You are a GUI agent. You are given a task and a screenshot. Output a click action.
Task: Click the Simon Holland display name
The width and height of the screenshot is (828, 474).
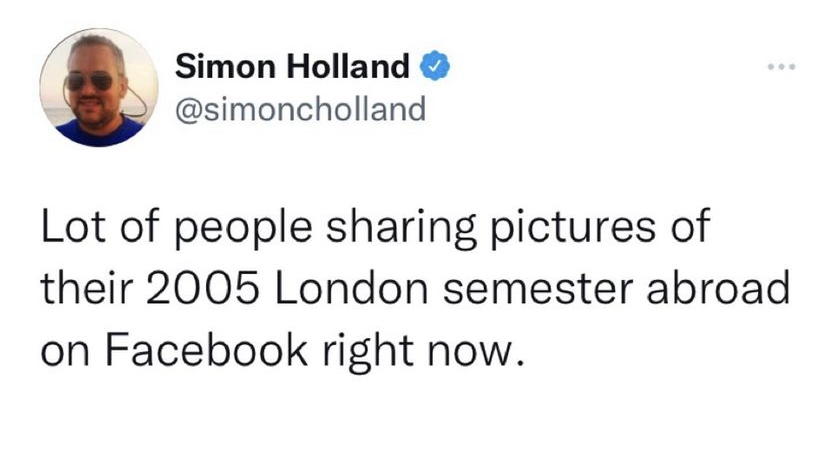coord(292,68)
